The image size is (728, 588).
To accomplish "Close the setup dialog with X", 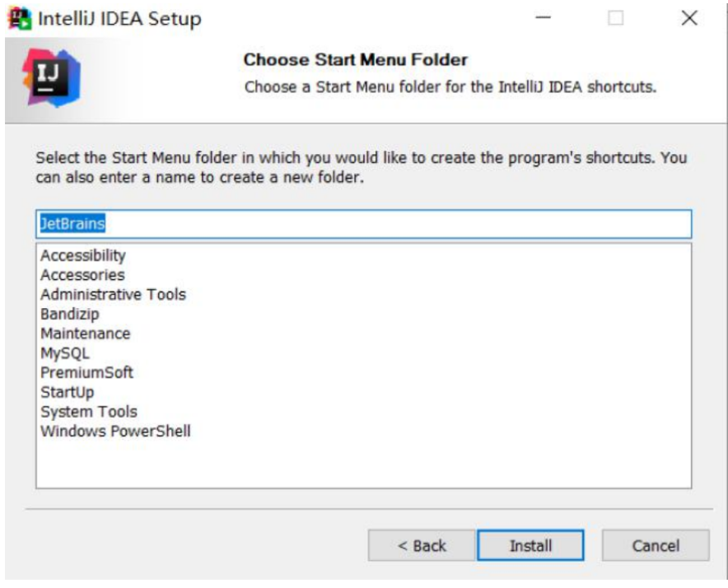I will (x=689, y=18).
